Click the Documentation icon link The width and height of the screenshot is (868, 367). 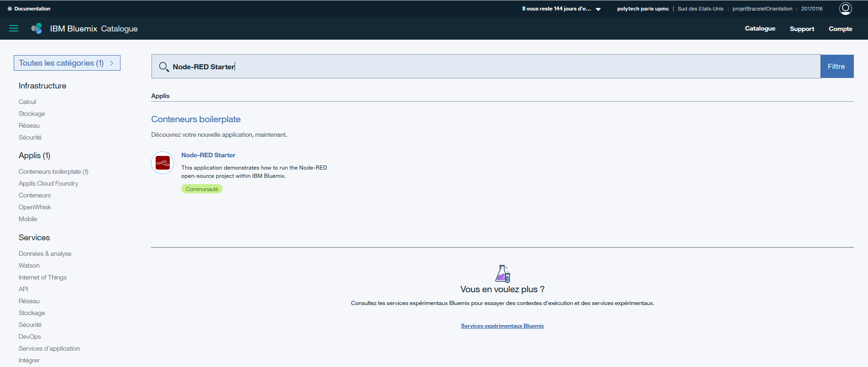[x=10, y=9]
